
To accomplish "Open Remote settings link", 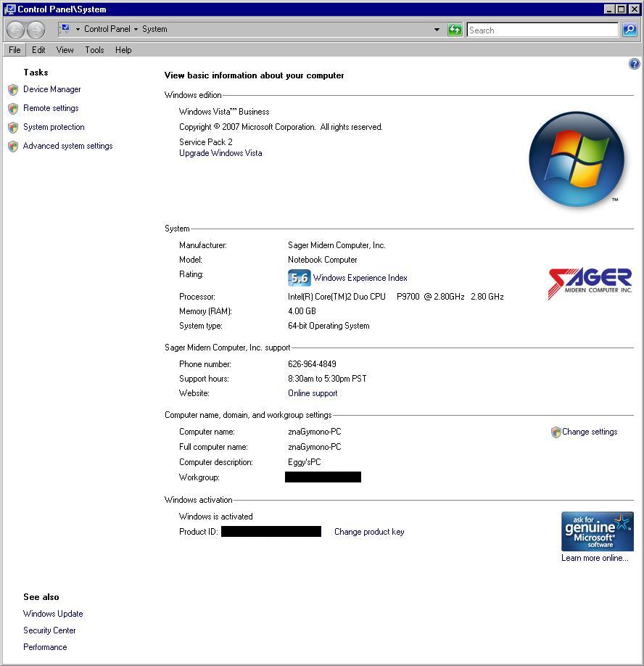I will pyautogui.click(x=51, y=108).
